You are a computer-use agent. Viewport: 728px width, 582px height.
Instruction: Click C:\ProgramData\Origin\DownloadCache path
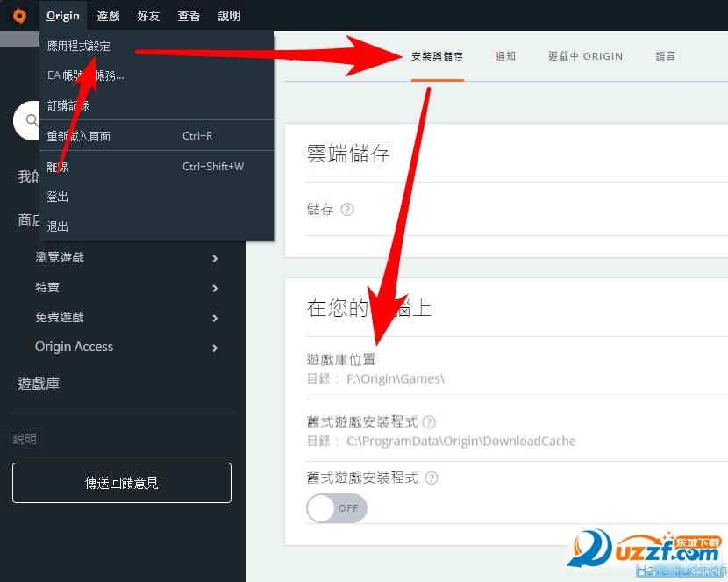[x=461, y=441]
